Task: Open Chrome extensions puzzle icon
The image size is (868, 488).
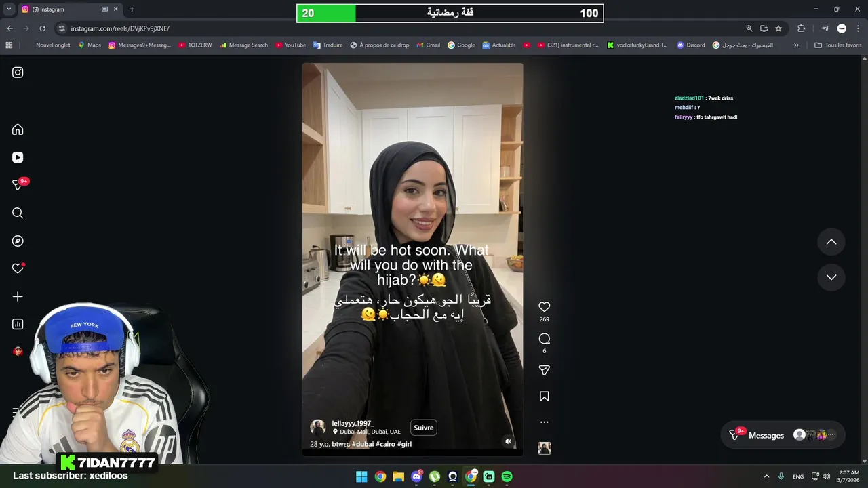Action: 801,28
